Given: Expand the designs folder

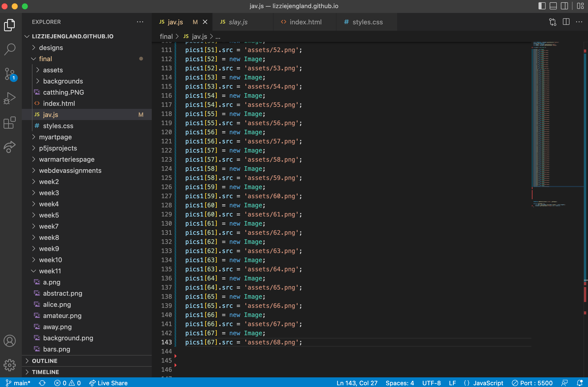Looking at the screenshot, I should click(51, 48).
